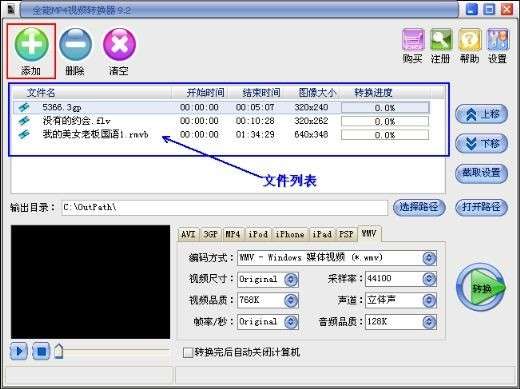Expand the 声道 立体声 dropdown
520x389 pixels.
tap(429, 300)
